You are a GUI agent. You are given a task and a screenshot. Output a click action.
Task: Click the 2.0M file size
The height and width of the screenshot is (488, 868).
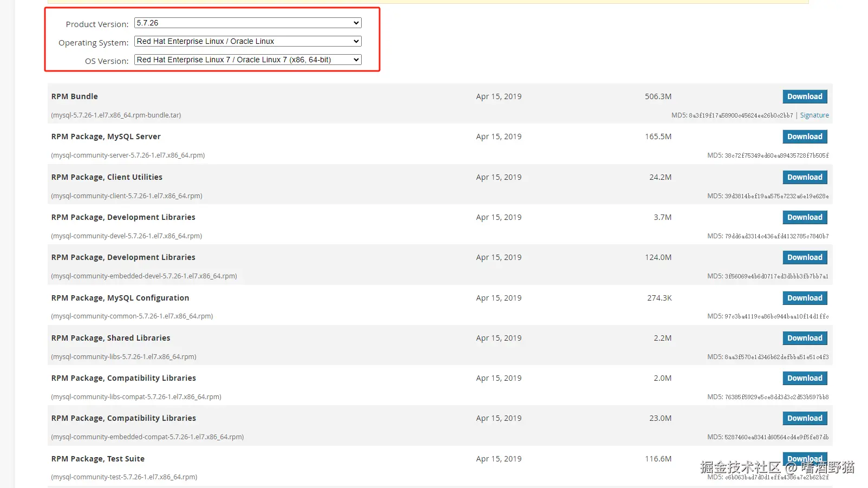click(663, 378)
